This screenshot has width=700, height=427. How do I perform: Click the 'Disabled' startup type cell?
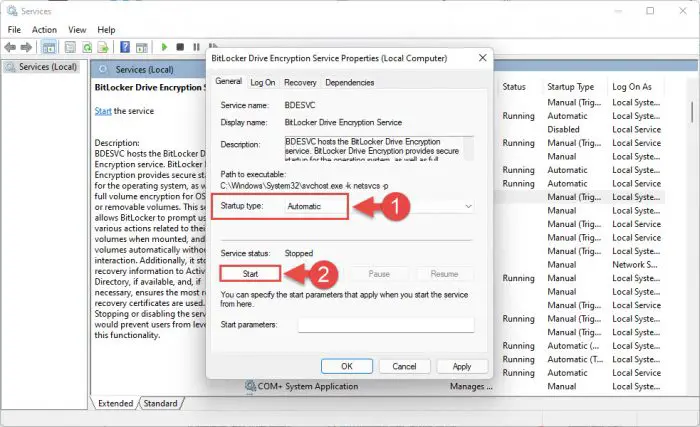(x=563, y=130)
